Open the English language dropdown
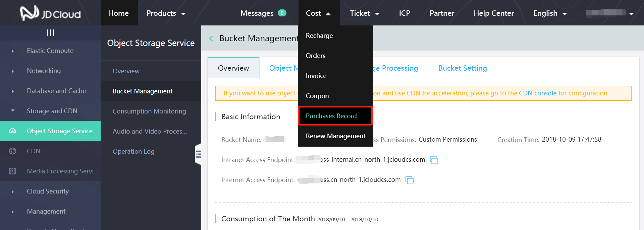Viewport: 644px width, 230px height. point(550,13)
